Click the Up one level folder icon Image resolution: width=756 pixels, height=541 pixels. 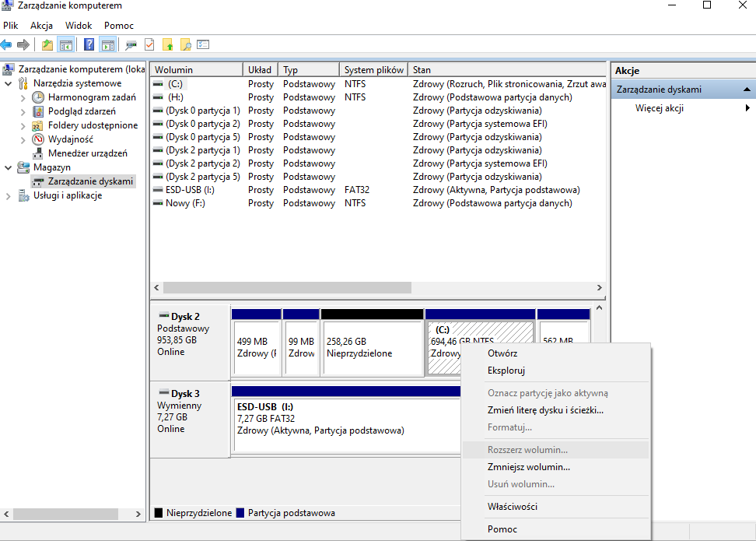pos(47,45)
